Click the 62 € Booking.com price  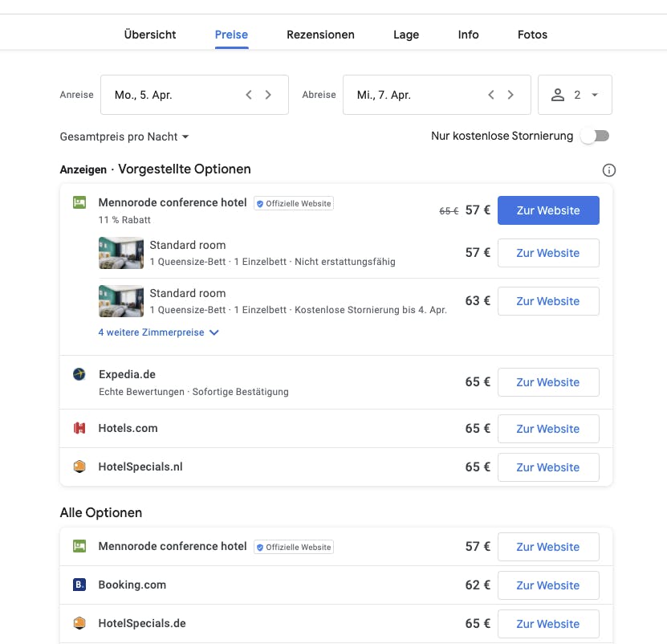click(478, 585)
